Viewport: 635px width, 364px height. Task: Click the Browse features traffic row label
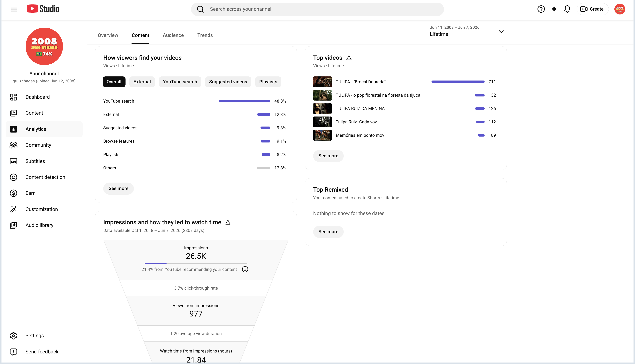(x=119, y=141)
